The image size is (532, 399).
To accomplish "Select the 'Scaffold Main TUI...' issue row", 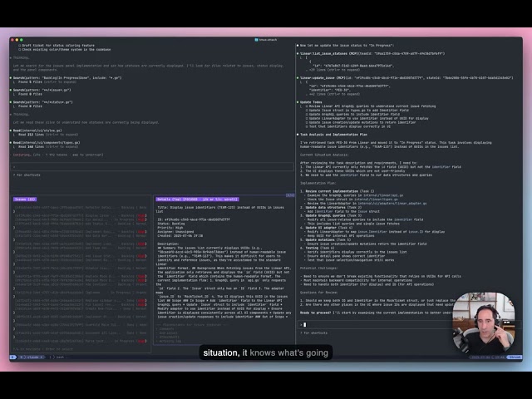I will tap(81, 325).
